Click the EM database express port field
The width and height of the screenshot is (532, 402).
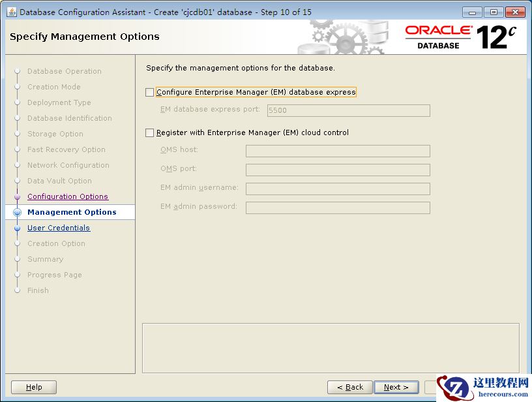pyautogui.click(x=348, y=110)
